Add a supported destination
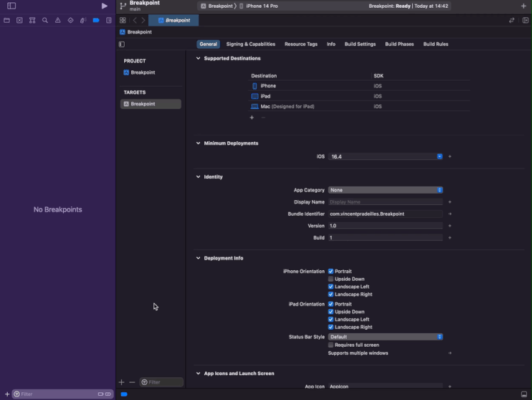 tap(252, 118)
